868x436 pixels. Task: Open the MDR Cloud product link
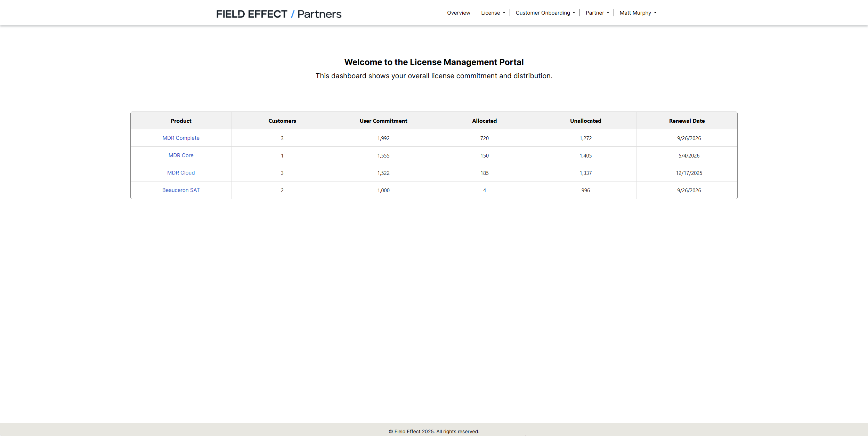tap(181, 173)
